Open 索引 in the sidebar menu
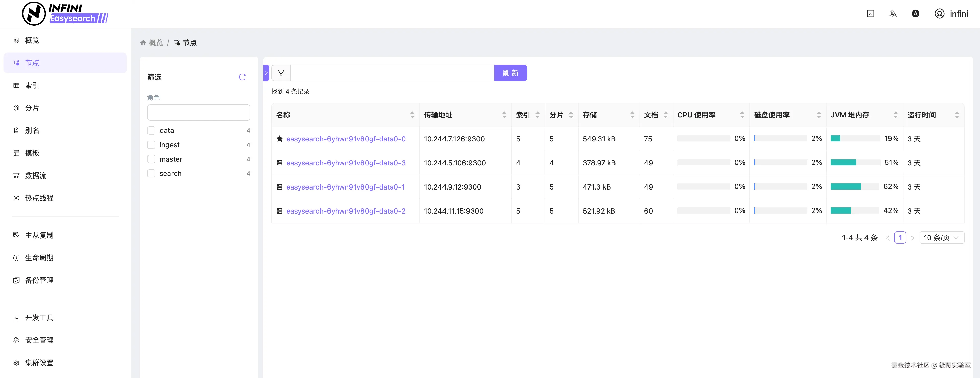The image size is (980, 378). (32, 85)
